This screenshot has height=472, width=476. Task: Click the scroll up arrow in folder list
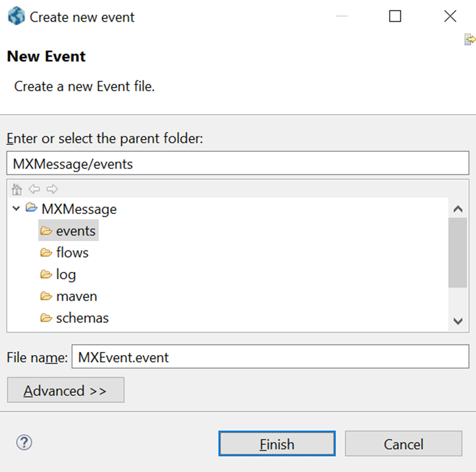point(458,209)
